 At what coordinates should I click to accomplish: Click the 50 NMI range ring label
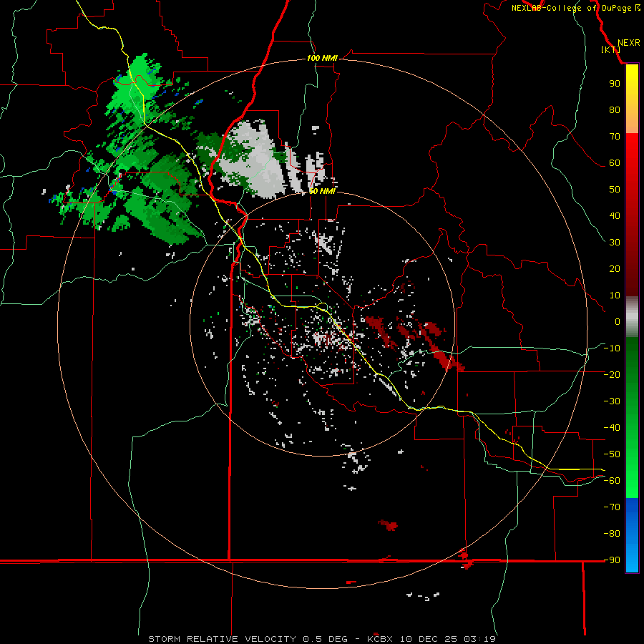[322, 191]
